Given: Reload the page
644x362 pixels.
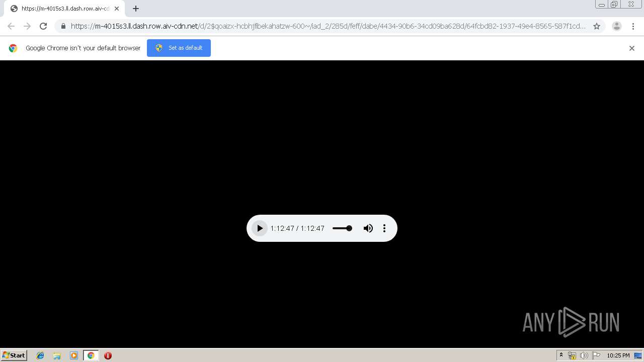Looking at the screenshot, I should click(43, 26).
